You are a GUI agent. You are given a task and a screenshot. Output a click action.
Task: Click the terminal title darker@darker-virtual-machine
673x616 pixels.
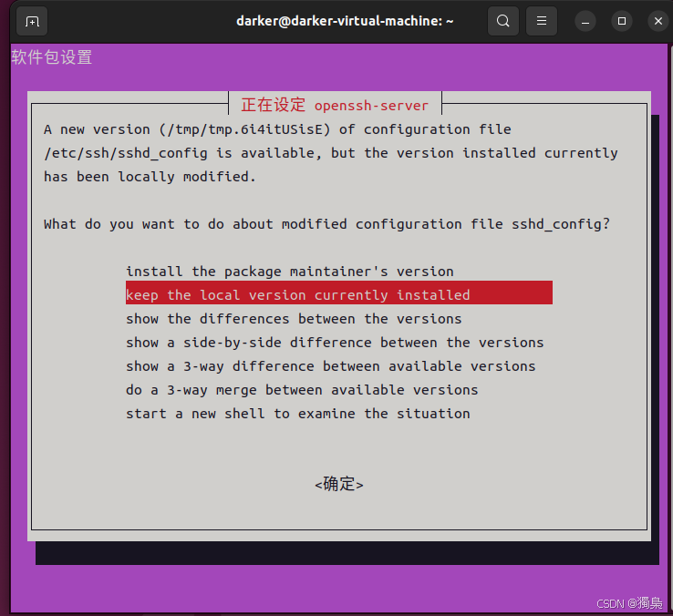[345, 21]
